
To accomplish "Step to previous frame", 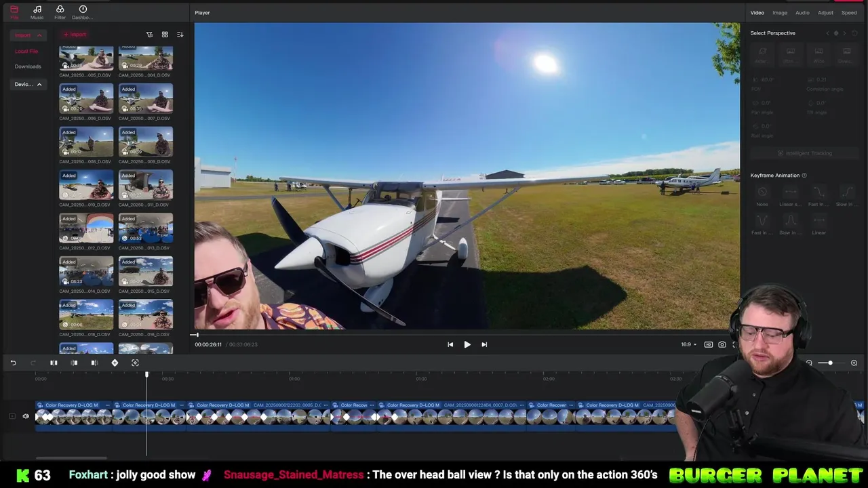I will 450,344.
